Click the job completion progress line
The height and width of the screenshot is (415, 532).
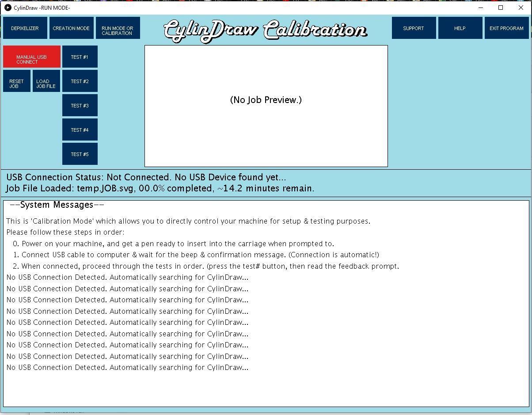coord(160,188)
